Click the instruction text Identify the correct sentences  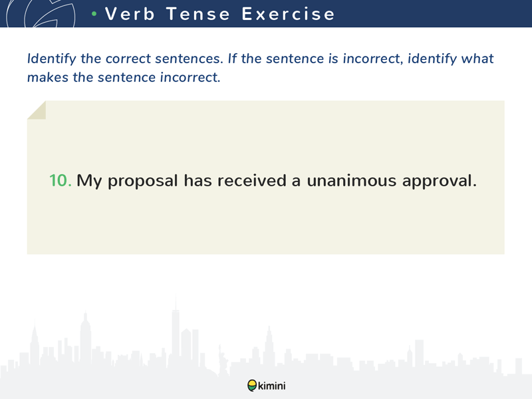point(125,59)
